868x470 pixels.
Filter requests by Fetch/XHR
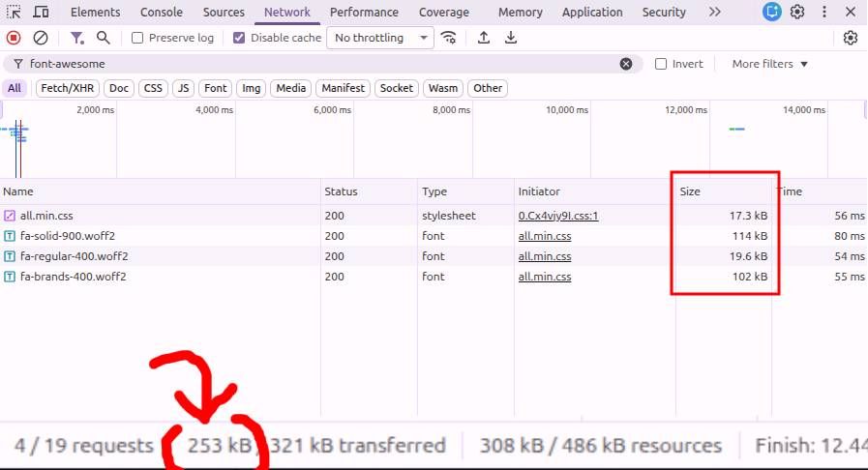[x=68, y=88]
